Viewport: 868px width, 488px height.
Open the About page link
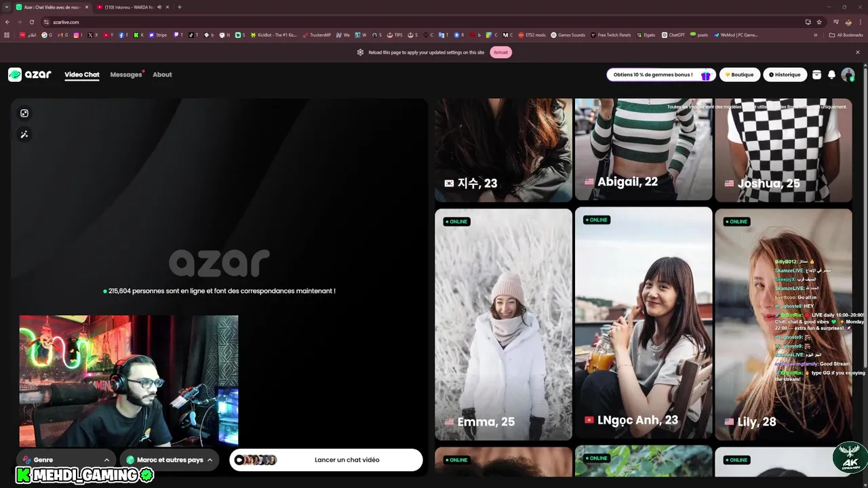tap(162, 75)
